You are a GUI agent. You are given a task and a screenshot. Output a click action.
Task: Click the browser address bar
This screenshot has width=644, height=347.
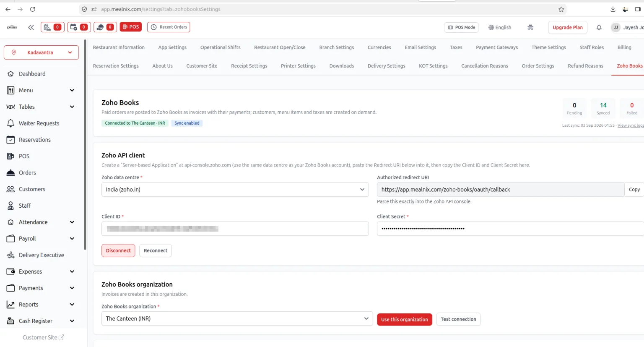point(323,9)
